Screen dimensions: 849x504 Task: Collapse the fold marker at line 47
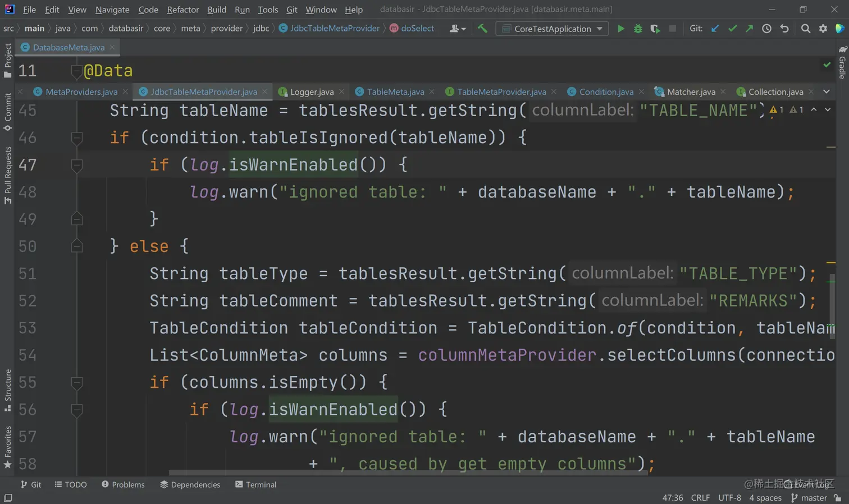click(x=77, y=165)
